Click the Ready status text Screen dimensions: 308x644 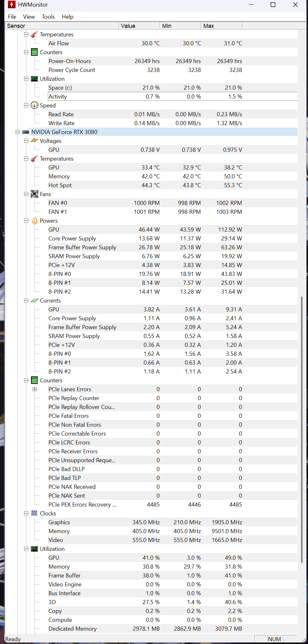point(13,639)
